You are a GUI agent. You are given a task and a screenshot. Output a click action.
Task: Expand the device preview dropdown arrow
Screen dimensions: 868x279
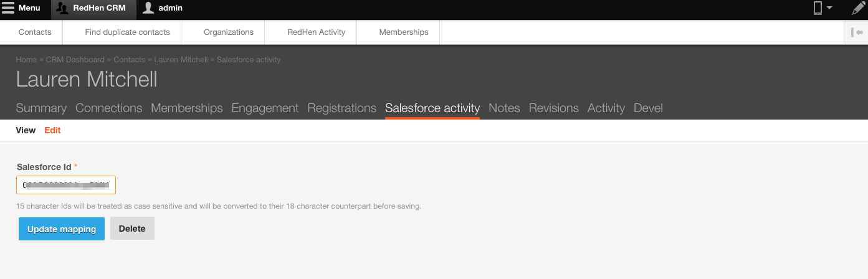[829, 8]
